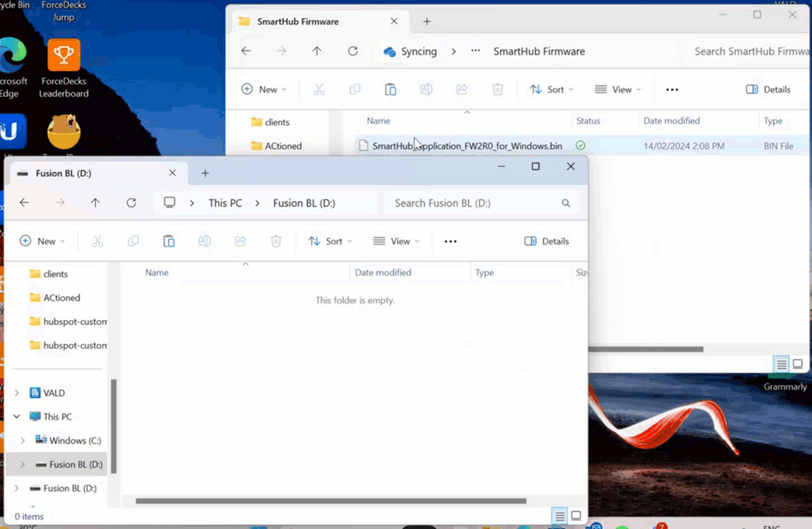The image size is (812, 529).
Task: Click Back arrow in SmartHub Firmware window
Action: (x=246, y=51)
